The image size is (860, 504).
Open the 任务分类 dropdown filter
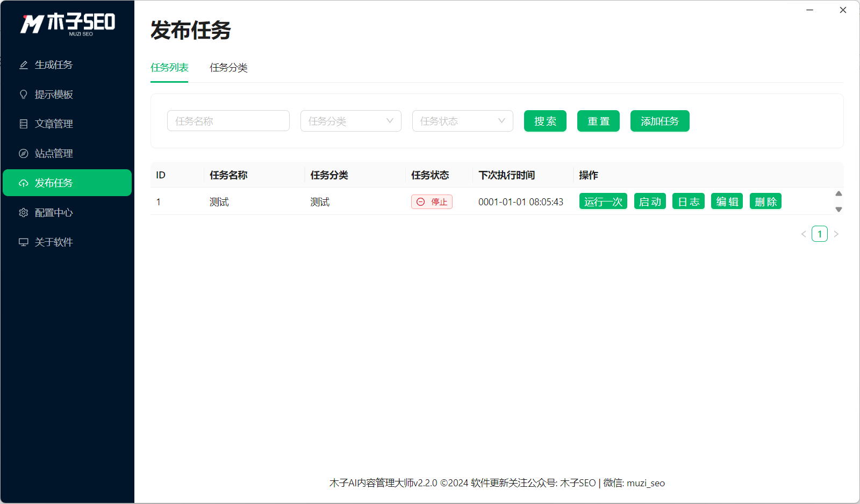[x=351, y=121]
